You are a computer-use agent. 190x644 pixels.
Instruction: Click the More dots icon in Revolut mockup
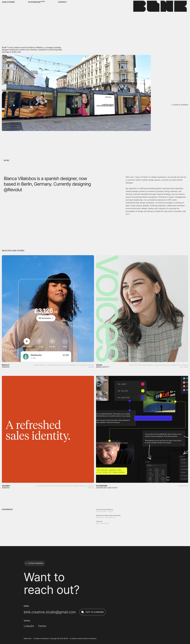[x=65, y=341]
